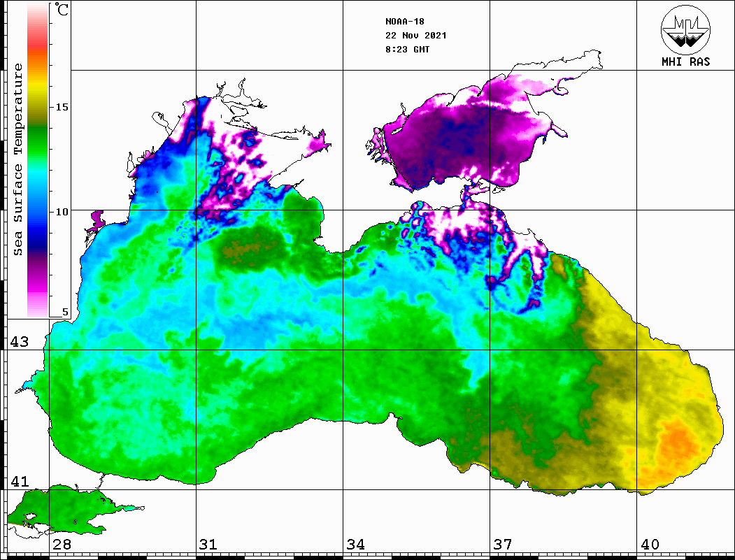The width and height of the screenshot is (735, 560).
Task: Click the MHI RAS circular logo
Action: click(x=685, y=29)
